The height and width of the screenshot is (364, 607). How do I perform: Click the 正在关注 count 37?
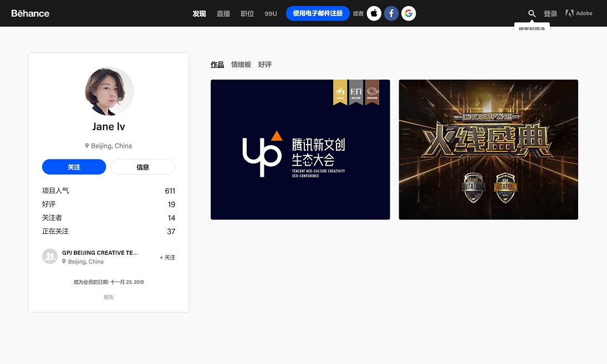(171, 232)
